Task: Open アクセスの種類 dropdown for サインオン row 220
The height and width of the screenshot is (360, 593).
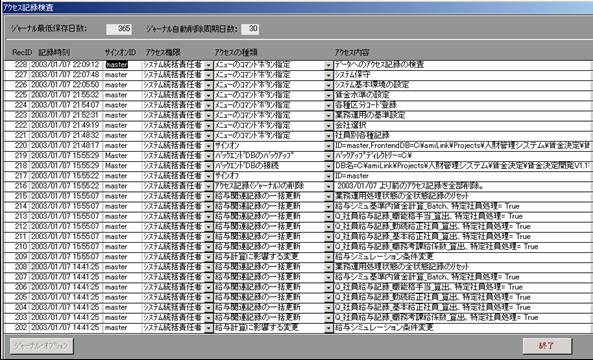Action: coord(328,146)
